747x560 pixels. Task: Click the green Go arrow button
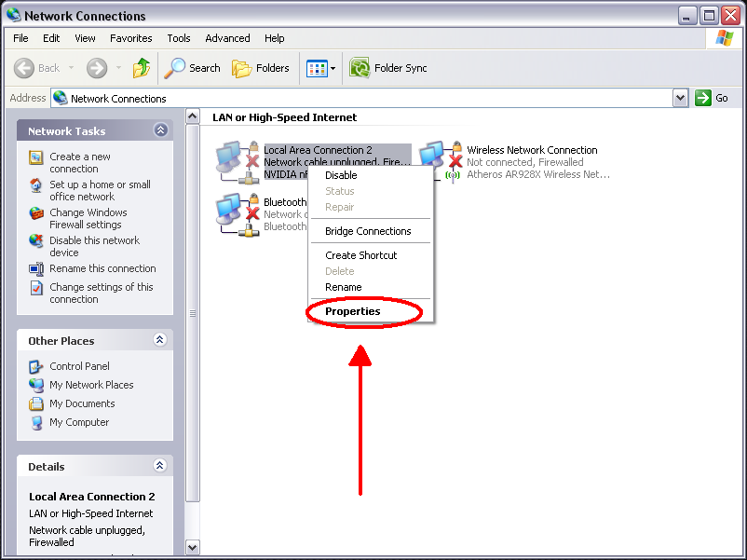702,98
